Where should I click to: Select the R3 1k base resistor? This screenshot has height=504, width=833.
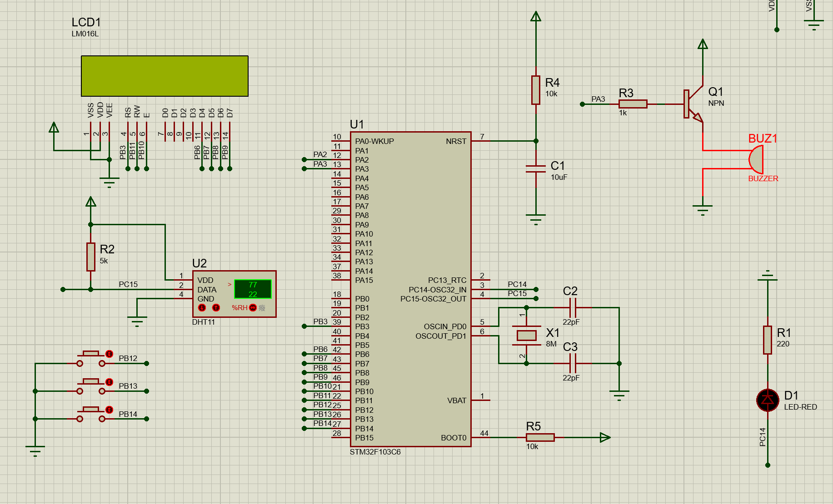(x=633, y=104)
